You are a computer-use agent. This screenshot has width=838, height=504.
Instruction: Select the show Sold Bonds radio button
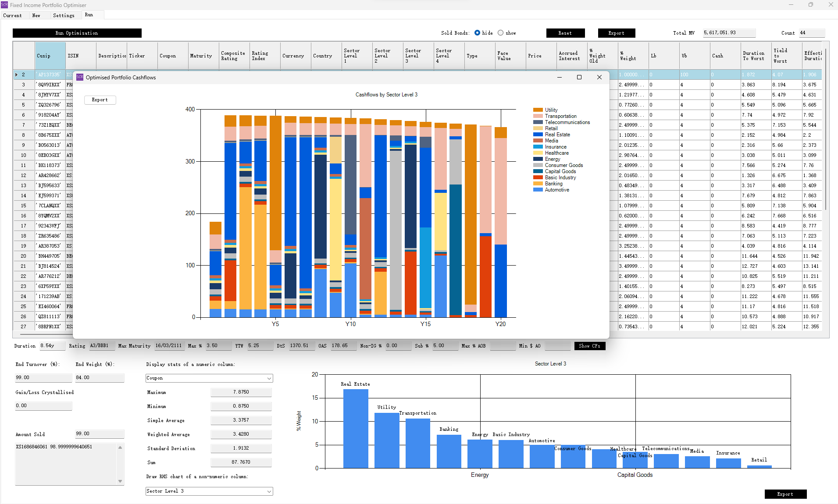500,33
